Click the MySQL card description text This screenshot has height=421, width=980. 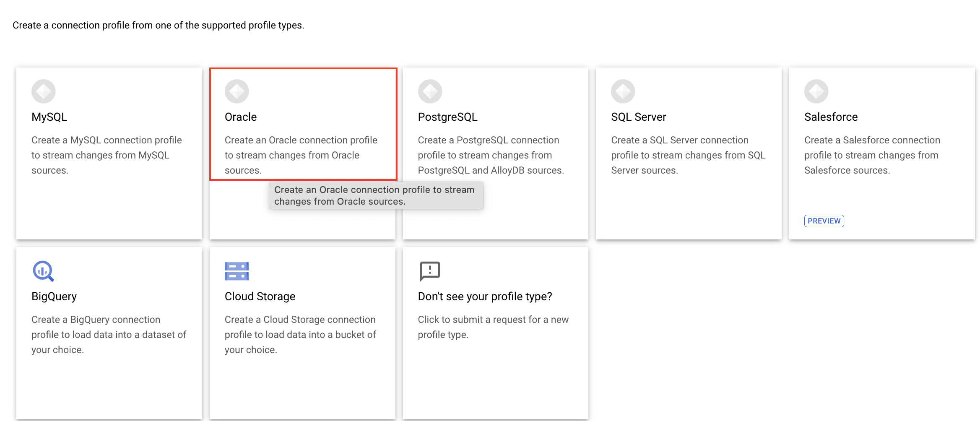tap(107, 155)
